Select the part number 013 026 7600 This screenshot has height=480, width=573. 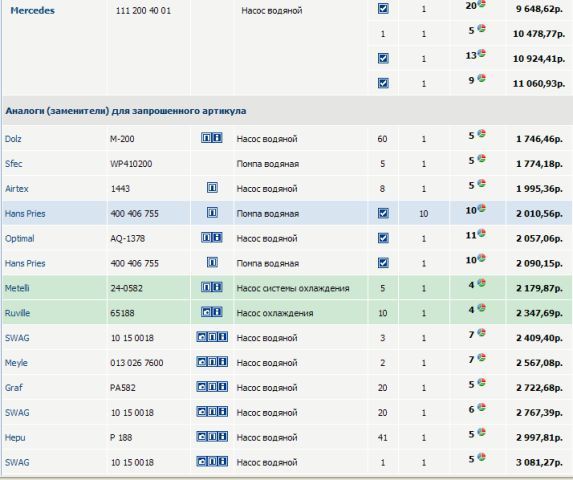pyautogui.click(x=137, y=363)
